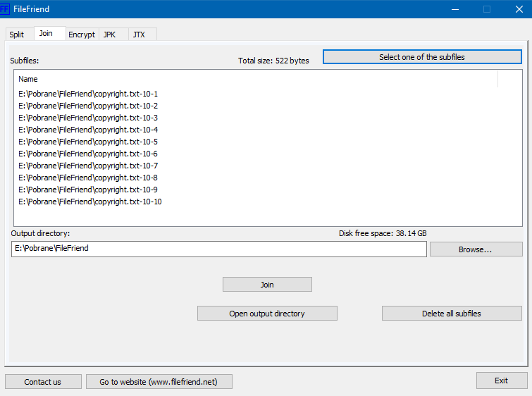The height and width of the screenshot is (396, 532).
Task: Click the Disk free space: 38.14 GB label
Action: point(383,233)
